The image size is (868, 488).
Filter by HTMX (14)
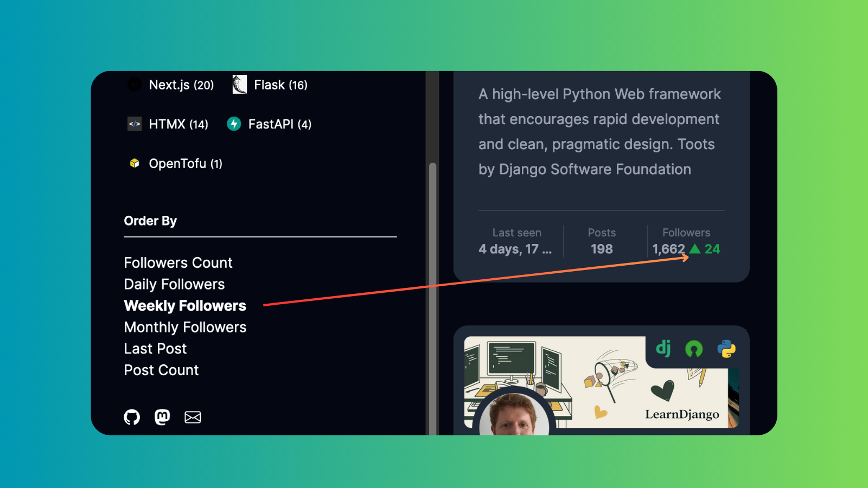tap(178, 124)
